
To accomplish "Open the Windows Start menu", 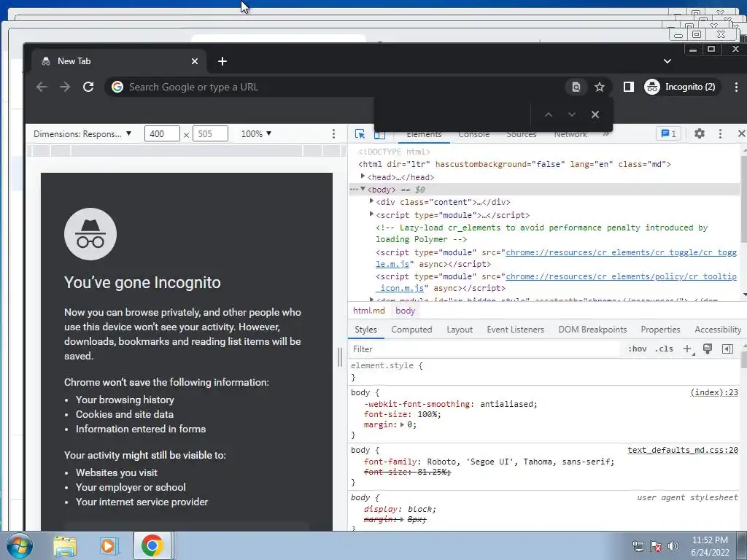I will pos(20,545).
